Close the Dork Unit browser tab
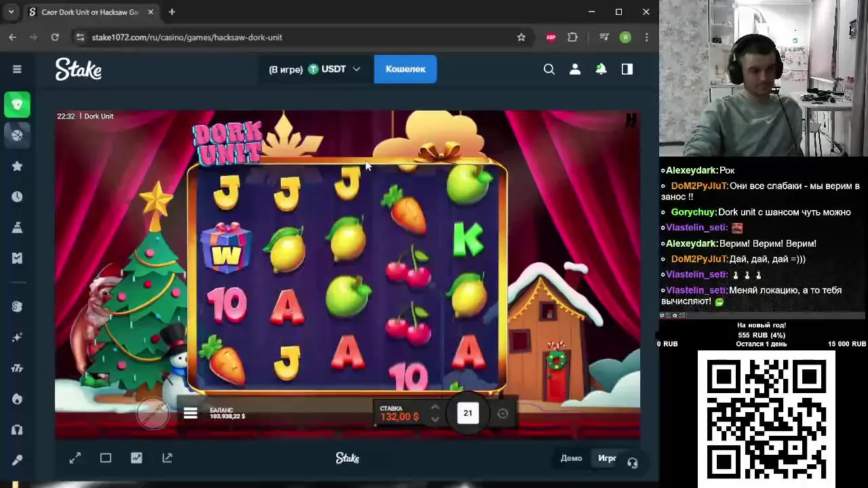Screen dimensions: 868x488 click(x=151, y=12)
